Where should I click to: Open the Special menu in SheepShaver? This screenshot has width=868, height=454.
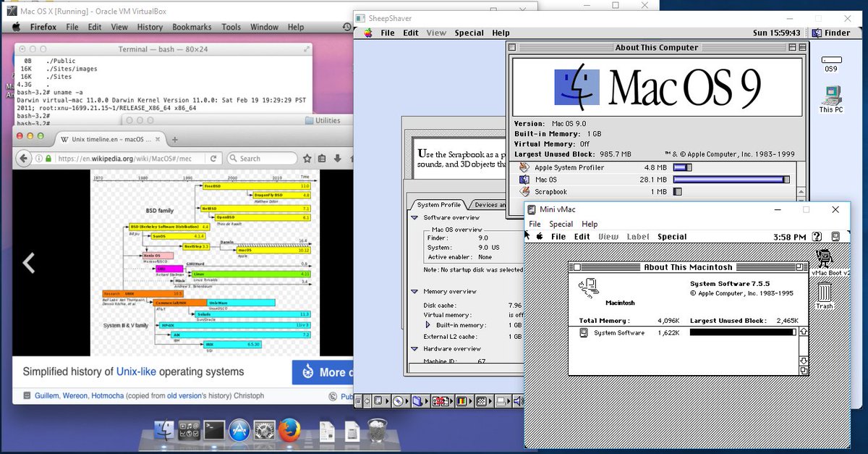click(469, 33)
